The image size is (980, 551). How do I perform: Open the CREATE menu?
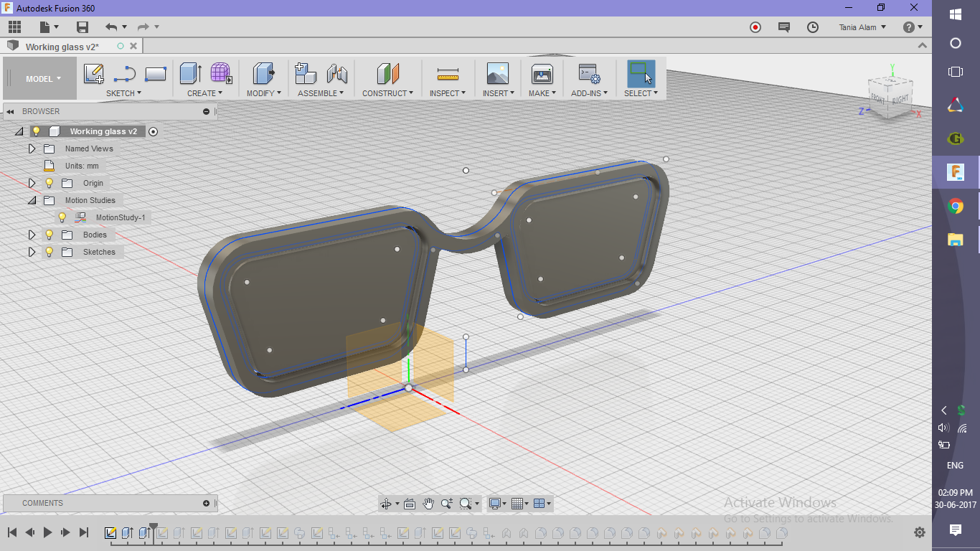coord(205,93)
